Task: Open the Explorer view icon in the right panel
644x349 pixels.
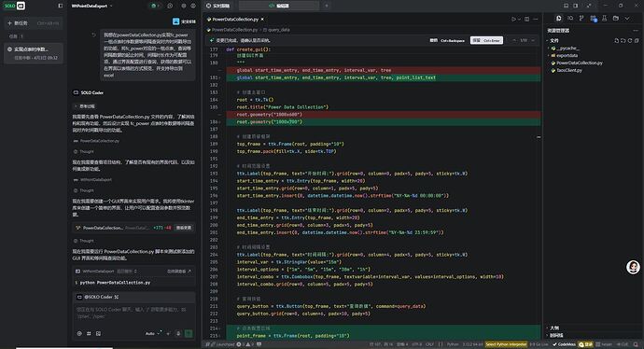Action: 558,19
